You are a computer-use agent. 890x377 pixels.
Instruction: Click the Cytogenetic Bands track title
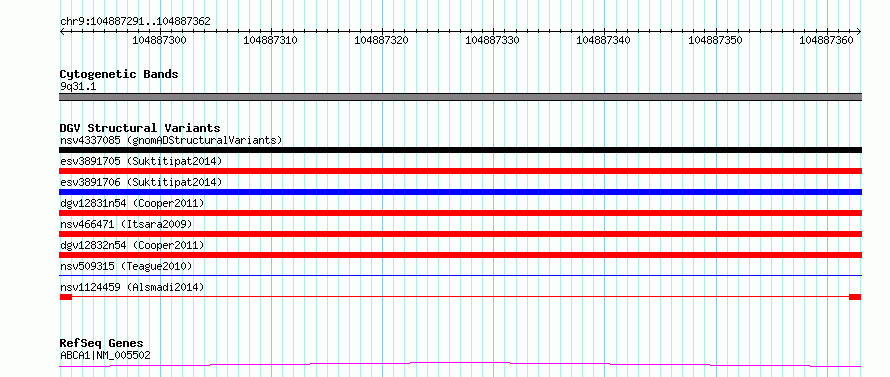click(x=119, y=74)
